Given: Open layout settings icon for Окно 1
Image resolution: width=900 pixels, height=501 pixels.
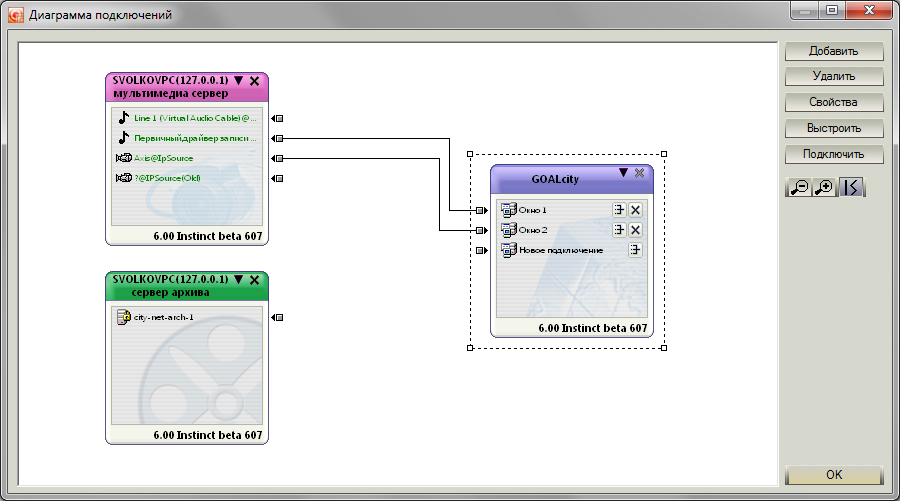Looking at the screenshot, I should click(x=619, y=210).
